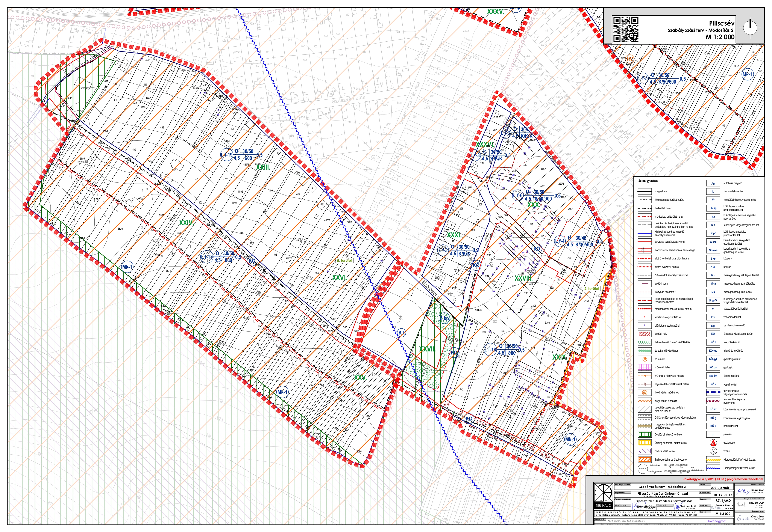Click the 'Zkp' circle label in the park area
Image resolution: width=772 pixels, height=532 pixels.
(444, 318)
